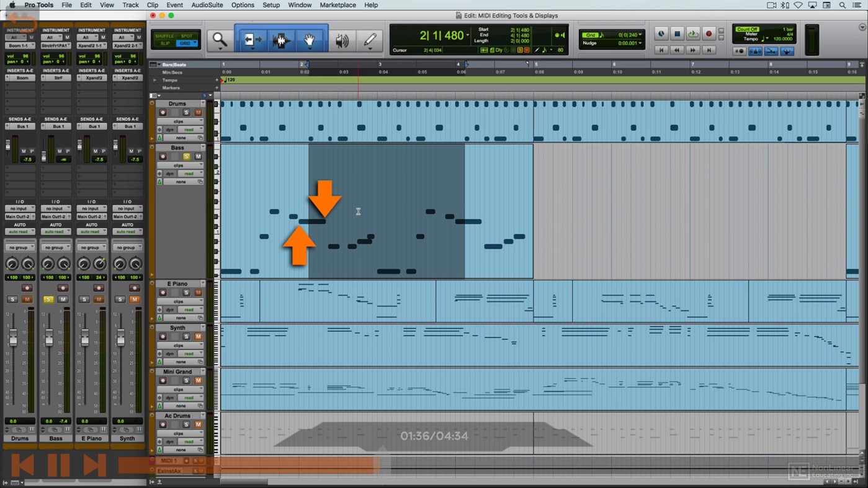Select the Pencil tool
Screen dimensions: 868x488
(370, 39)
